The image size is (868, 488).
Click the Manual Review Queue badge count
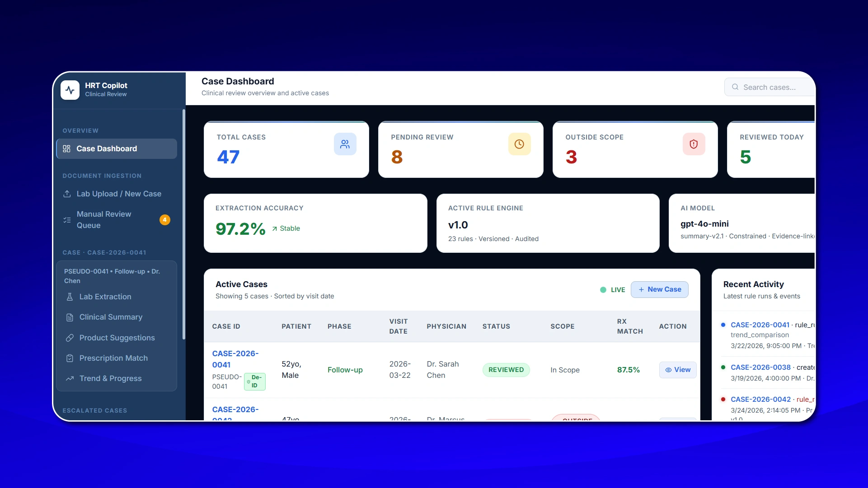165,220
